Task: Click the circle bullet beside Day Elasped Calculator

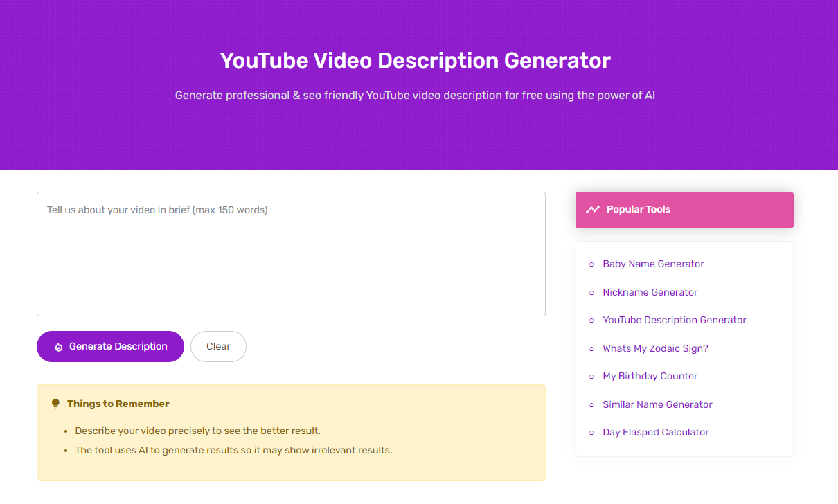Action: pos(591,433)
